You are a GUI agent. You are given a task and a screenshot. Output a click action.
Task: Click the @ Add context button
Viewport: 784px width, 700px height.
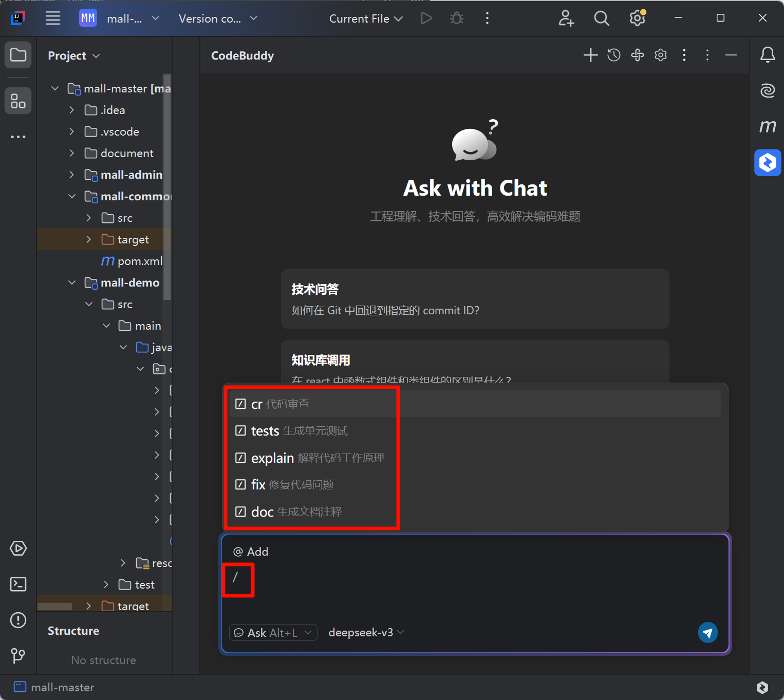pyautogui.click(x=251, y=552)
